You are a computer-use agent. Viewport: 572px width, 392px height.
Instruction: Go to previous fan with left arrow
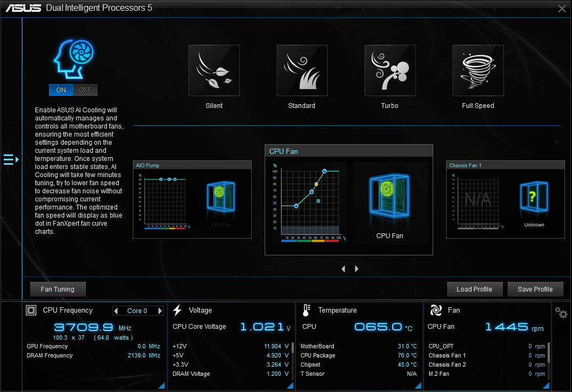344,269
